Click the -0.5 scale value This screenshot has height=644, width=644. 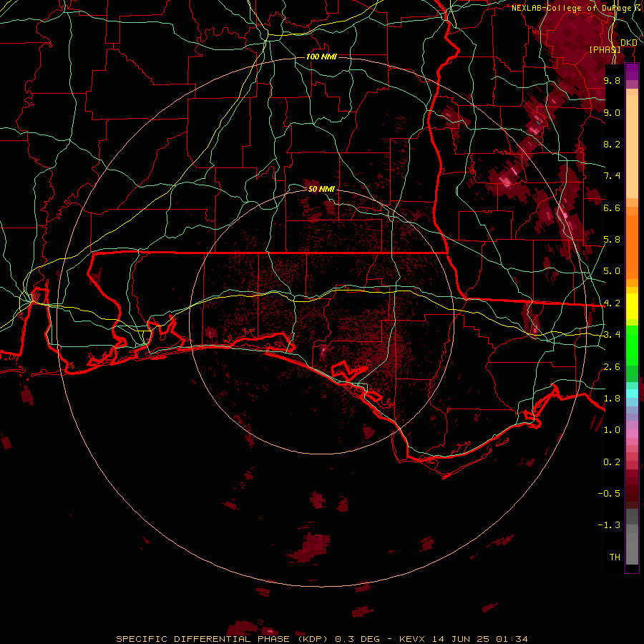[x=609, y=494]
